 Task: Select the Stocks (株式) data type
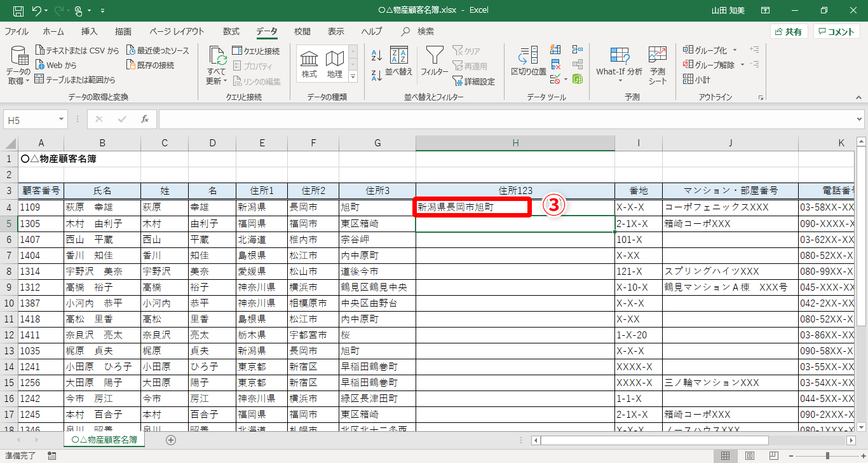pyautogui.click(x=309, y=64)
